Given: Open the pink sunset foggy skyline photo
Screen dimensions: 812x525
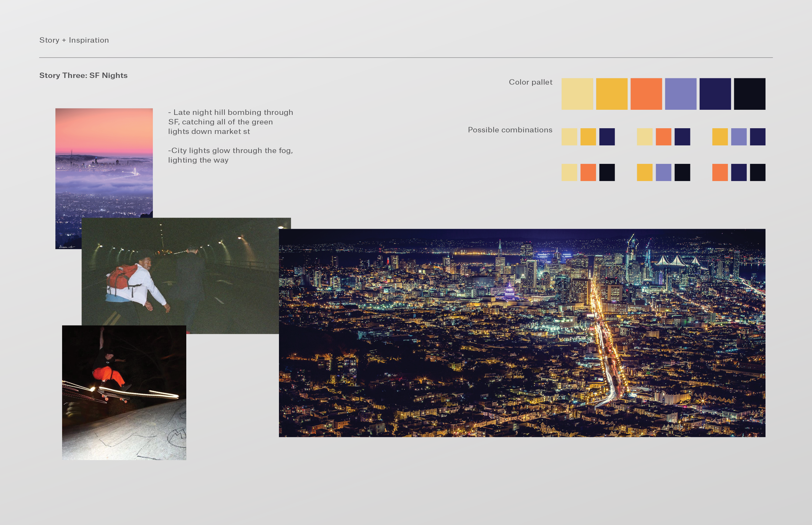Looking at the screenshot, I should click(104, 160).
